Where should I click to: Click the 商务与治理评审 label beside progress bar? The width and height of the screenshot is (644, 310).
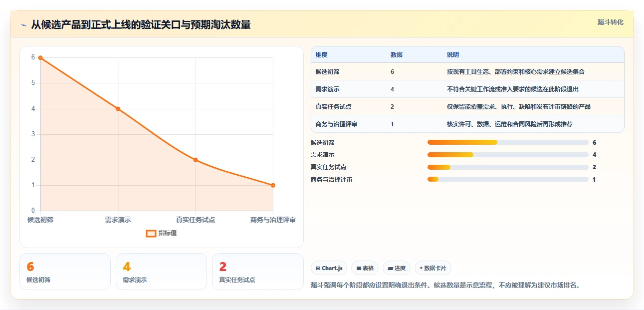tap(331, 180)
